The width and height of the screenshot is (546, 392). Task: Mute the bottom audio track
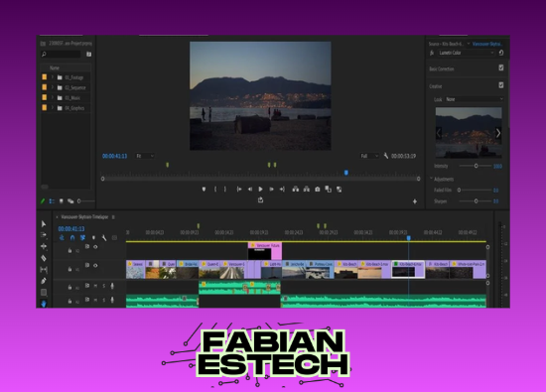click(95, 300)
